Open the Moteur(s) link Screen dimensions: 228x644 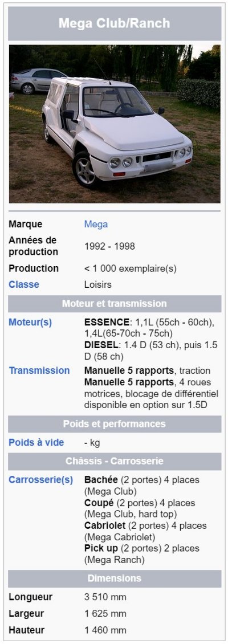[30, 323]
